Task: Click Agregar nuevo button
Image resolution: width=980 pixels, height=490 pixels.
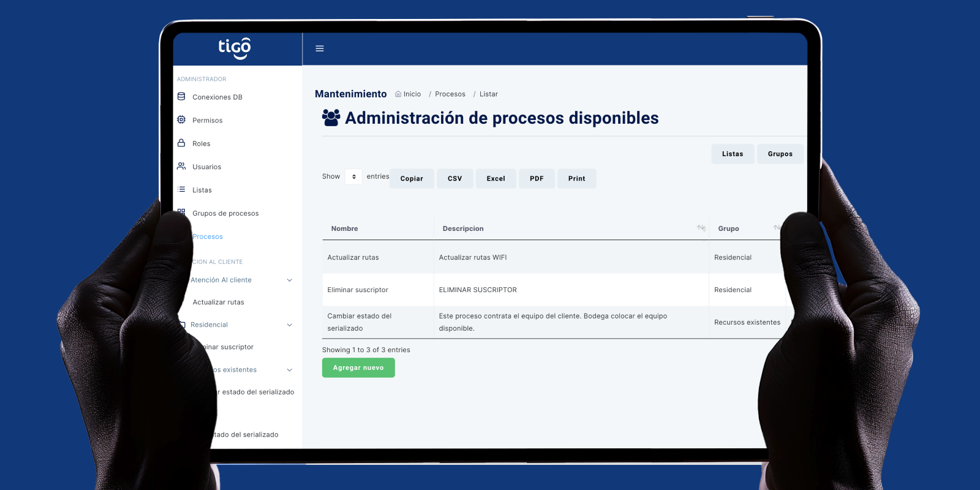Action: (358, 368)
